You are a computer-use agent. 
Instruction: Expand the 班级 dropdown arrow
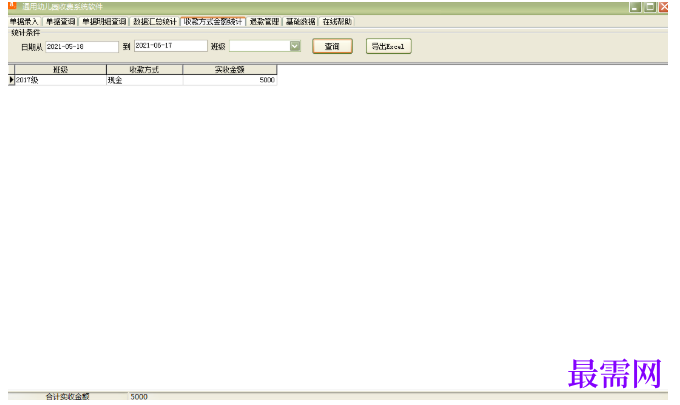click(x=295, y=46)
